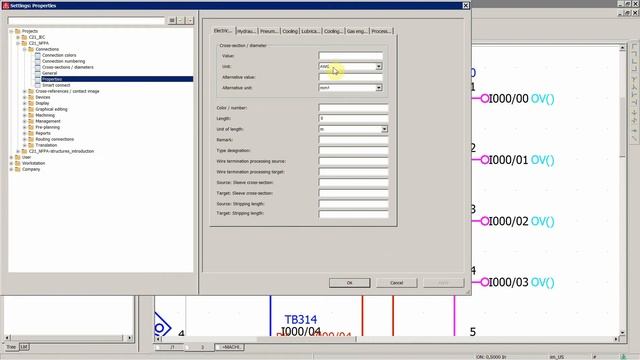Collapse the Connections folder
Image resolution: width=640 pixels, height=360 pixels.
click(x=24, y=49)
